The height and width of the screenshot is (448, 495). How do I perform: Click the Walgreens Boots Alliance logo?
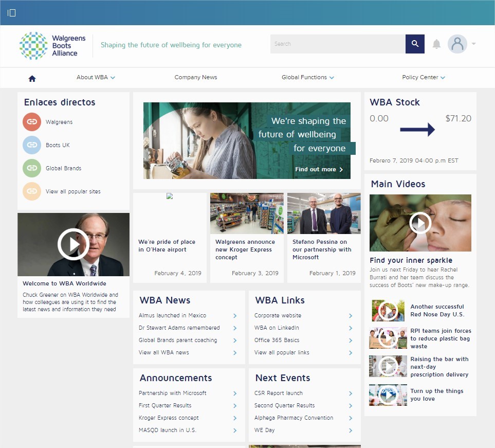click(53, 45)
